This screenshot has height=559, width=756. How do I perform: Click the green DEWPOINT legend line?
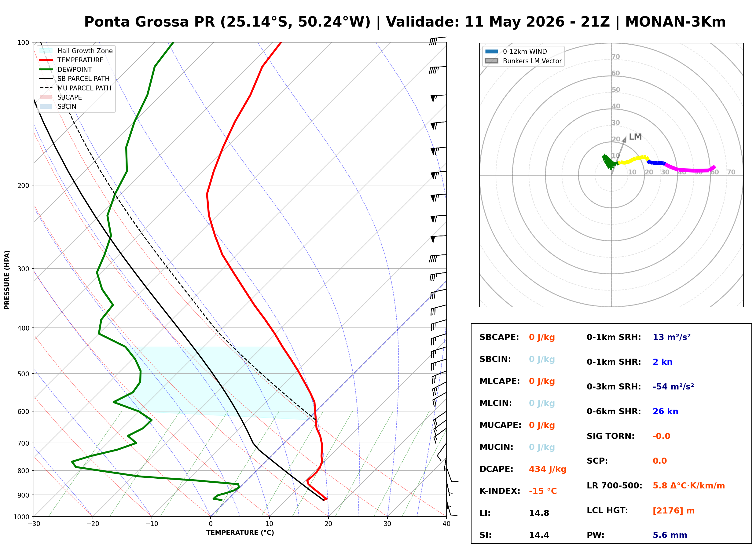(x=46, y=69)
